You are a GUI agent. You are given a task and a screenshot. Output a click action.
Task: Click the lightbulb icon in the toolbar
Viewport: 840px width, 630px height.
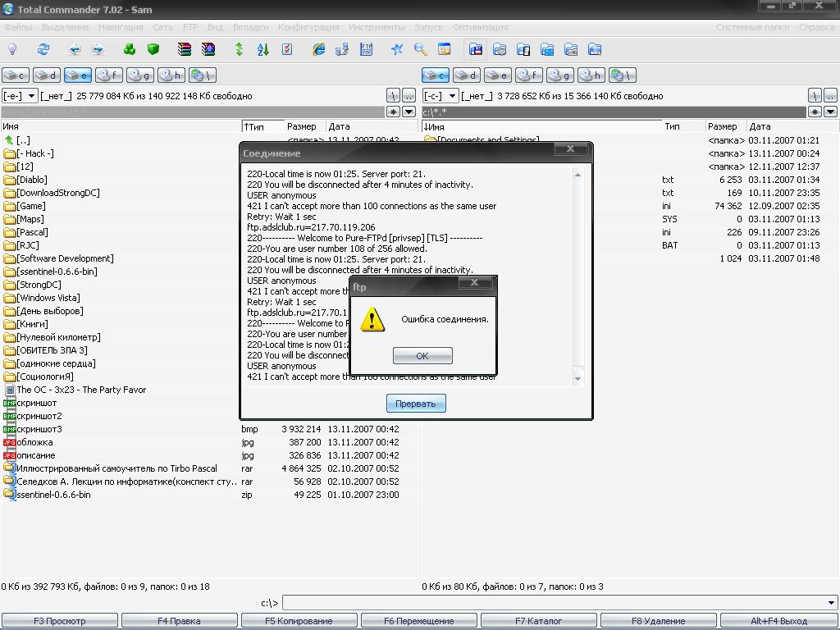point(12,50)
